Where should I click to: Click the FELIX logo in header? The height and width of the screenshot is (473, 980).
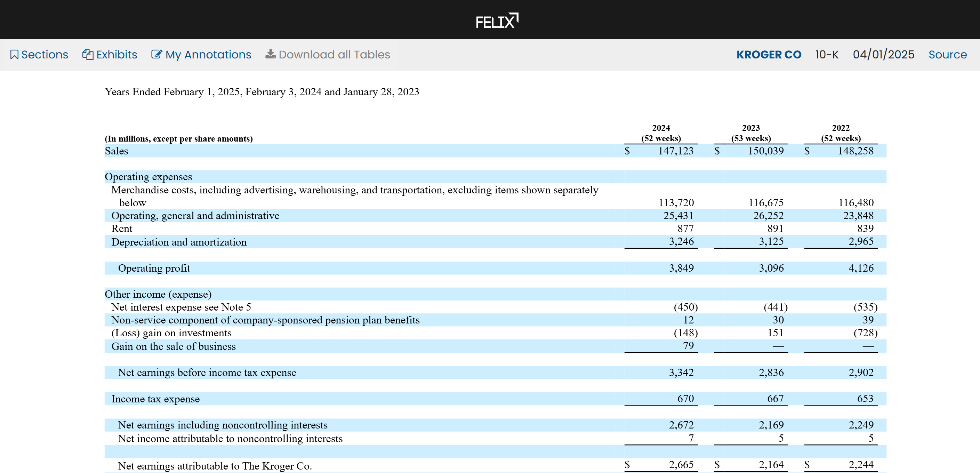[497, 21]
